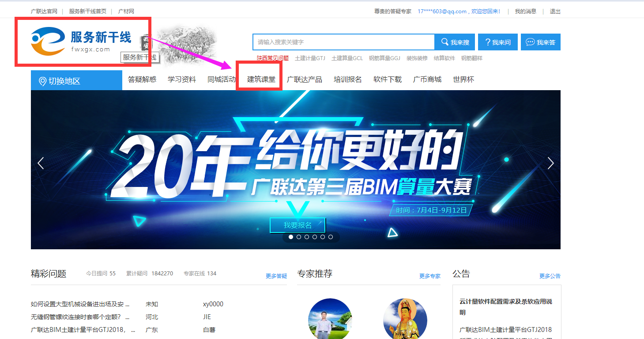Open the 同城活动 menu
Image resolution: width=644 pixels, height=339 pixels.
point(222,80)
